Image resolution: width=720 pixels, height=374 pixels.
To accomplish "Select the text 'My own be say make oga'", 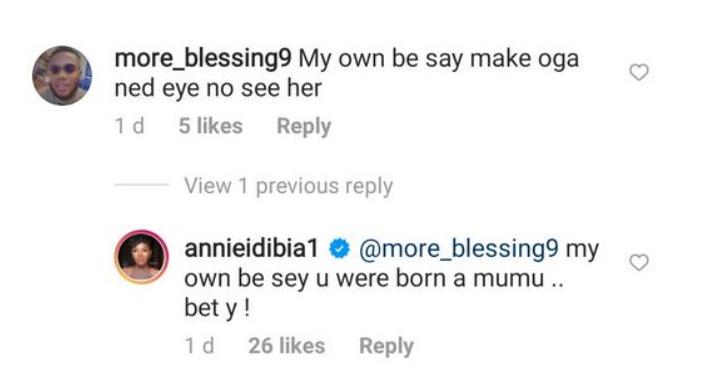I will (439, 60).
